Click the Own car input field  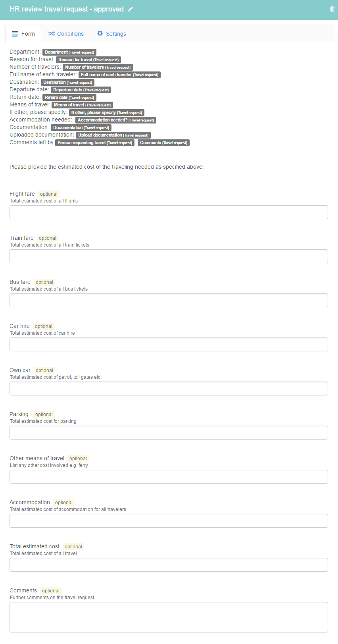(169, 388)
